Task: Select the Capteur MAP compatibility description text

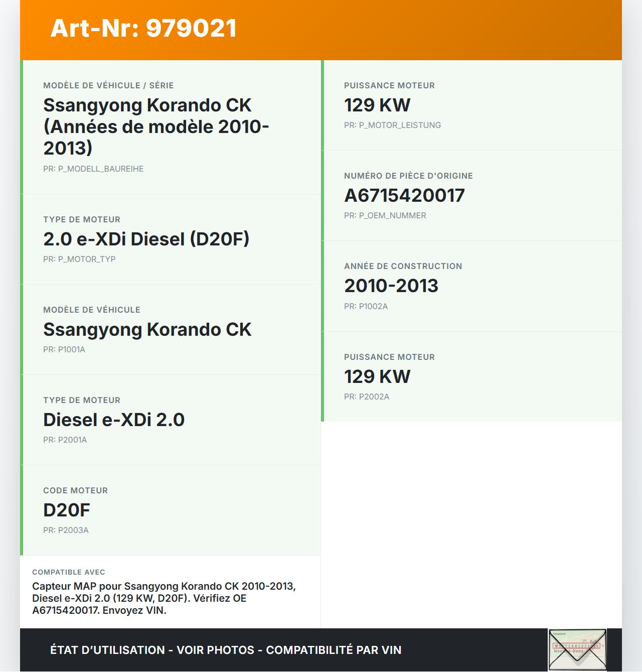Action: point(164,598)
